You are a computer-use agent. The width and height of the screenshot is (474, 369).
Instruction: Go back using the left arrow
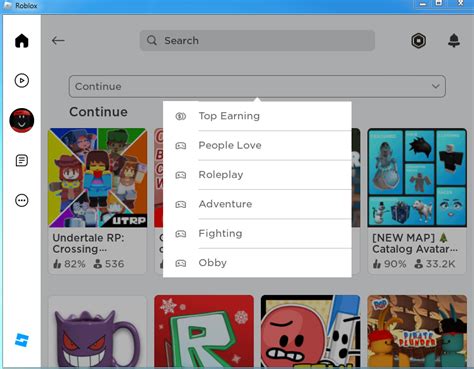tap(58, 41)
